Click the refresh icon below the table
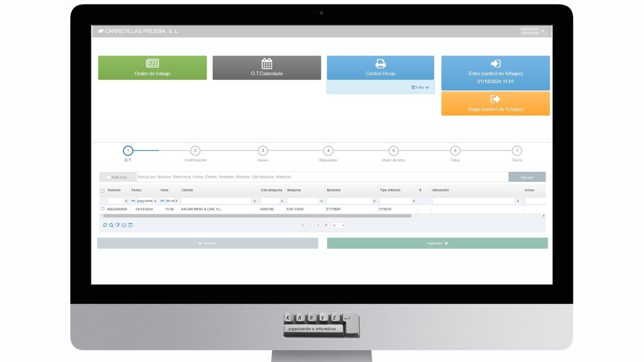Image resolution: width=644 pixels, height=362 pixels. click(x=105, y=225)
